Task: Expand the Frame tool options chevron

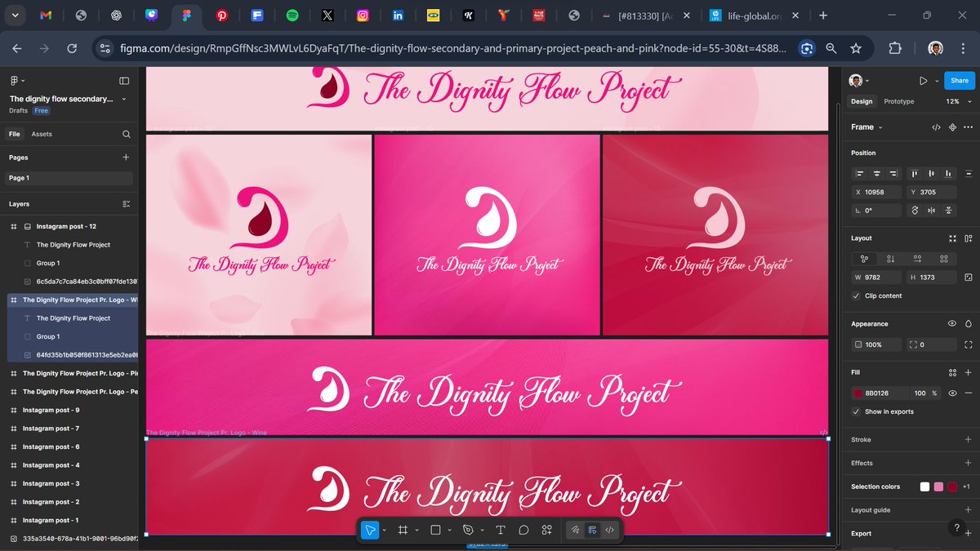Action: (x=416, y=530)
